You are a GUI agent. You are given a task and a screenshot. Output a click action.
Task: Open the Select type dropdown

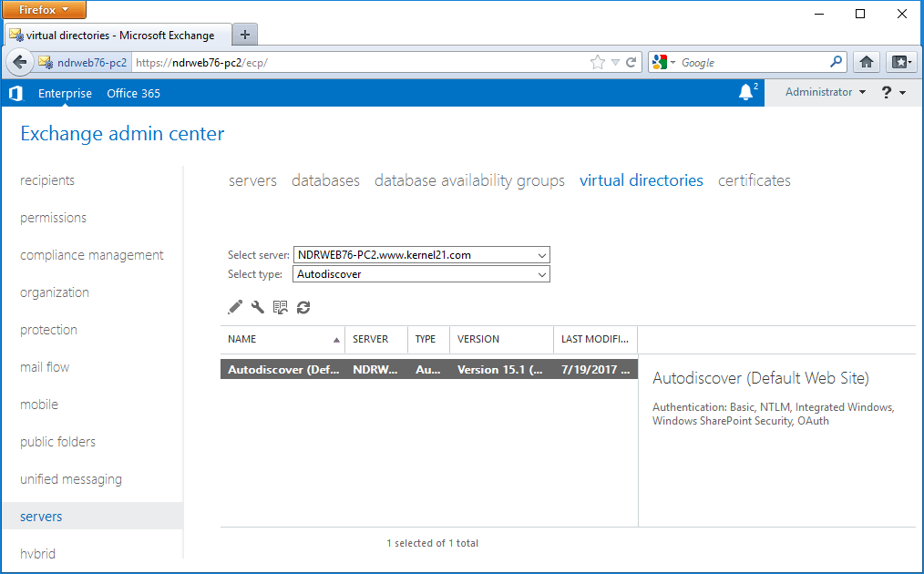coord(421,274)
